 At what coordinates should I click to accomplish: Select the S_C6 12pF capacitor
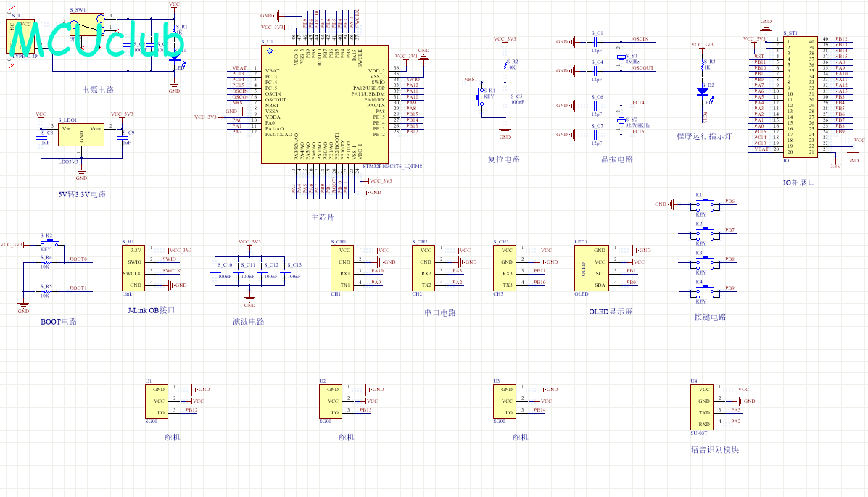[595, 105]
